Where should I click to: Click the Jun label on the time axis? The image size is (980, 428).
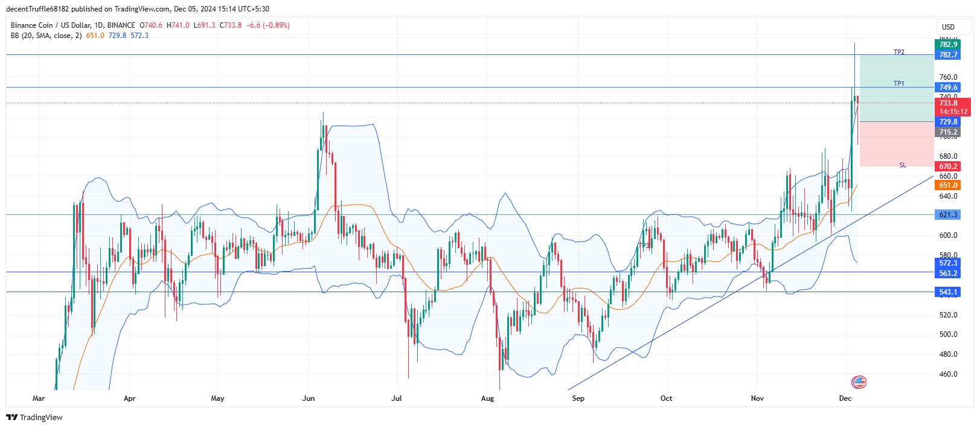[309, 398]
